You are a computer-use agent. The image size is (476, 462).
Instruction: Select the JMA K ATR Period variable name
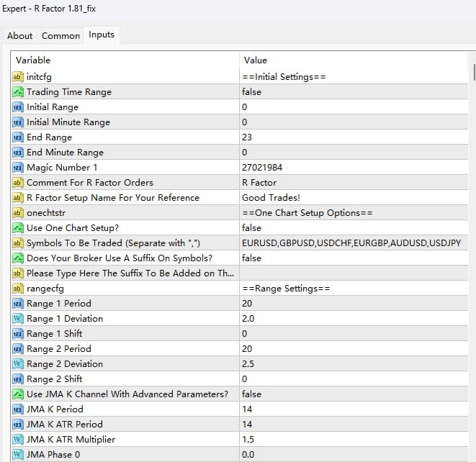pos(64,425)
